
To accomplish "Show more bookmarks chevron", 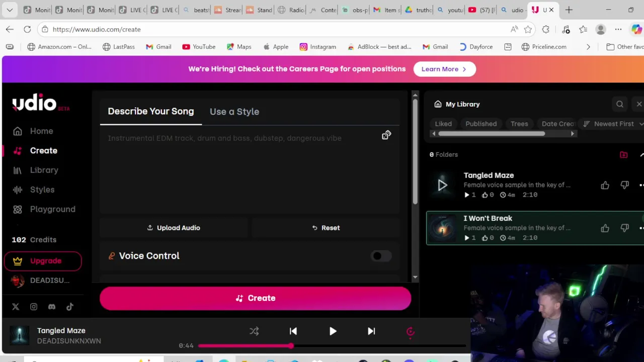I will click(x=588, y=47).
